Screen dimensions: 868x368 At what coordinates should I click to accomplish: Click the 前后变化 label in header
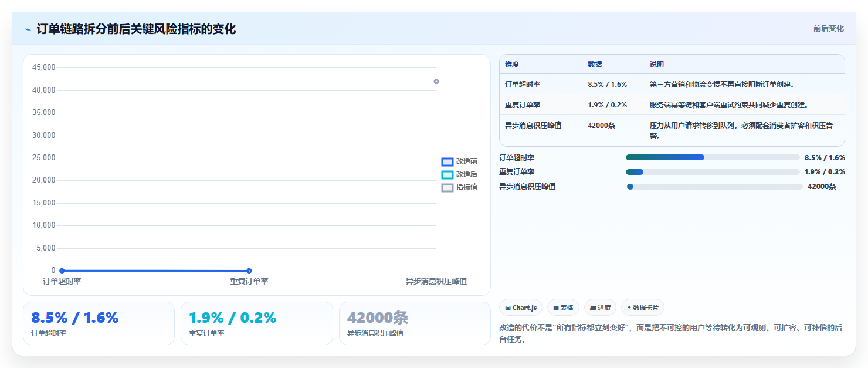point(828,28)
